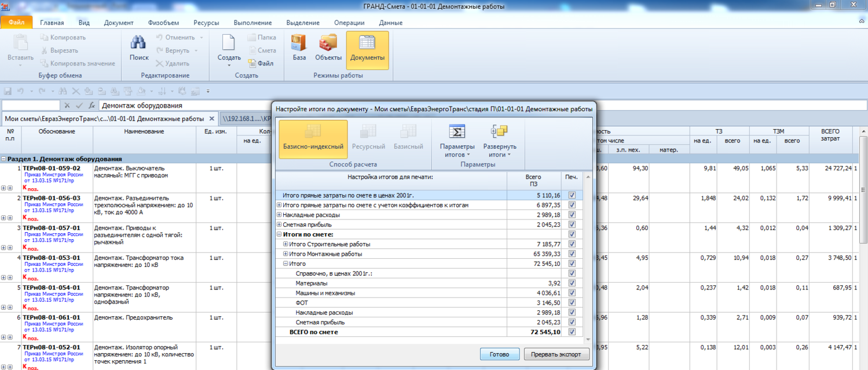
Task: Create a new Смета from the ribbon
Action: click(x=262, y=50)
